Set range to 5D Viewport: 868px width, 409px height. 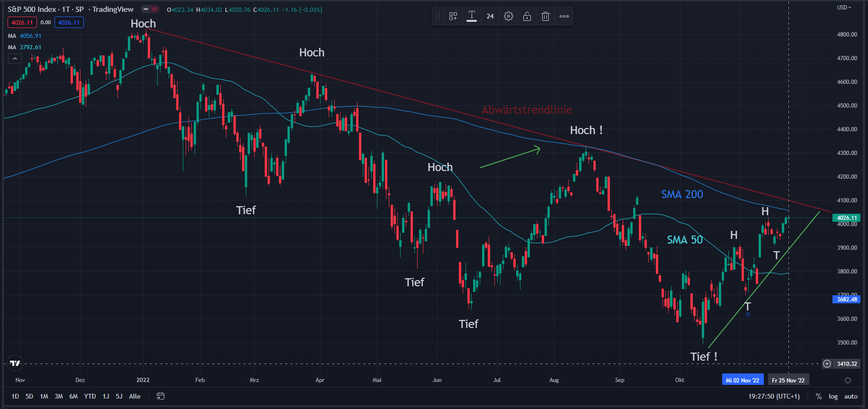click(29, 397)
